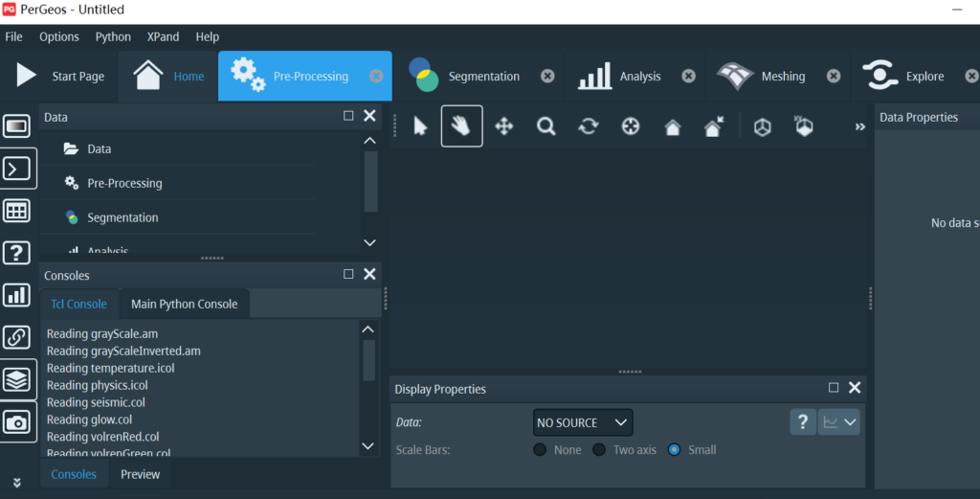The image size is (980, 499).
Task: Expand the left sidebar double chevron
Action: click(x=17, y=483)
